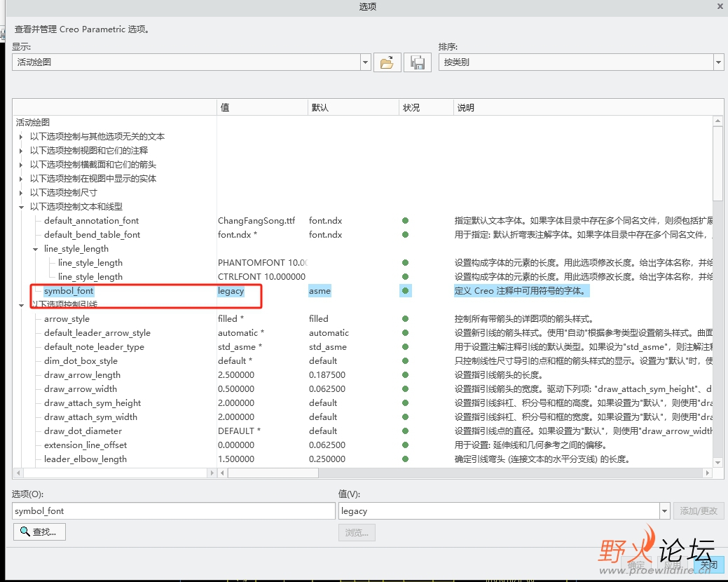728x582 pixels.
Task: Focus the 选项(O) option name field
Action: (173, 511)
